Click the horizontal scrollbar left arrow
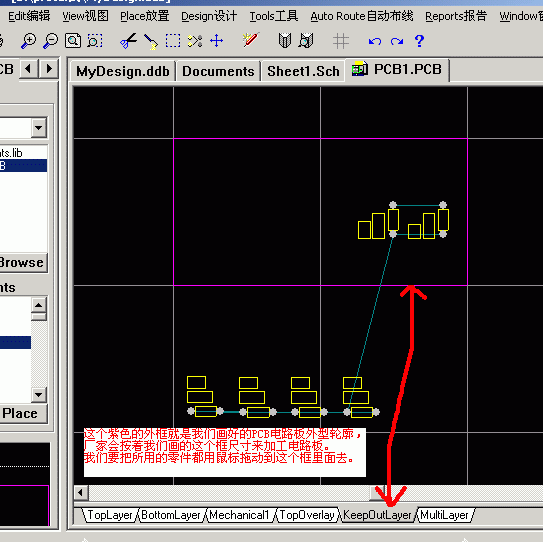 81,492
